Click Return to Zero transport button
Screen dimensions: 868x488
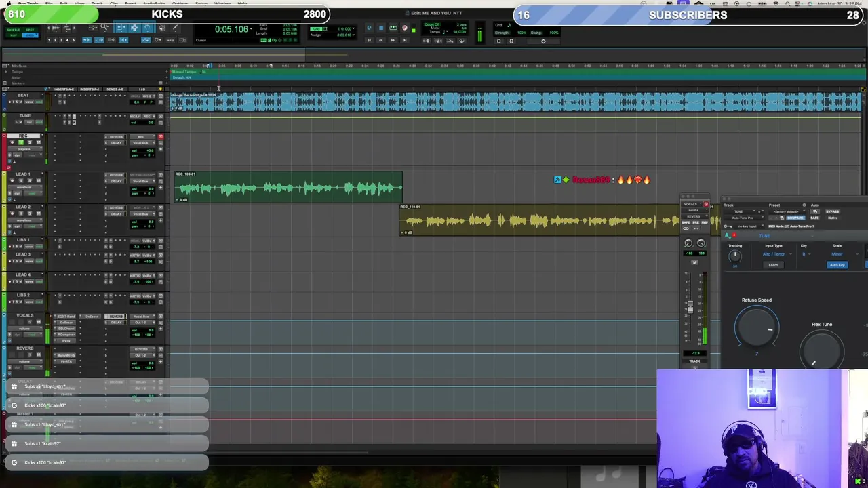[369, 40]
